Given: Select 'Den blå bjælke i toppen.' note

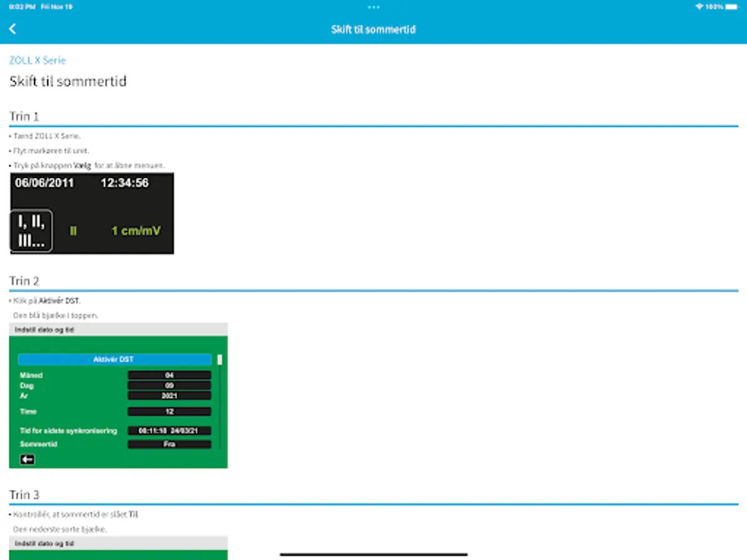Looking at the screenshot, I should (x=55, y=315).
